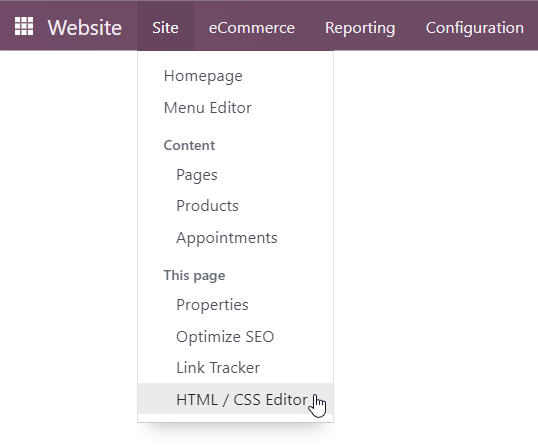Open Pages under Content
Viewport: 538px width, 448px height.
tap(235, 175)
